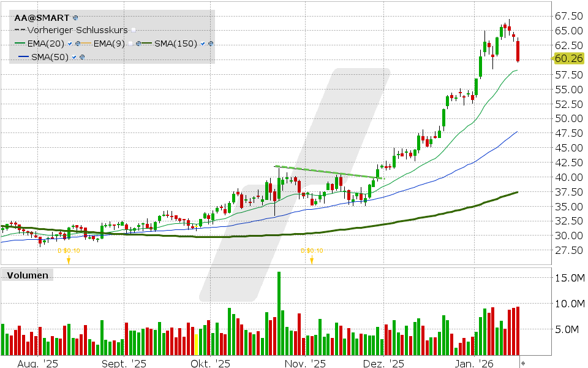Open the SMA(50) indicator settings icon

82,56
